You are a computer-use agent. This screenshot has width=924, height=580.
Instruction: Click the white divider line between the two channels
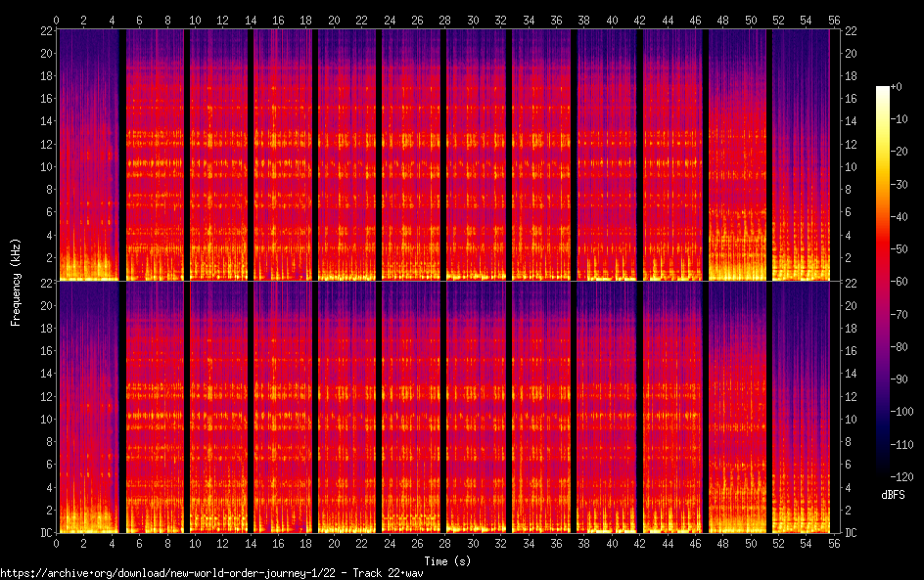(445, 281)
